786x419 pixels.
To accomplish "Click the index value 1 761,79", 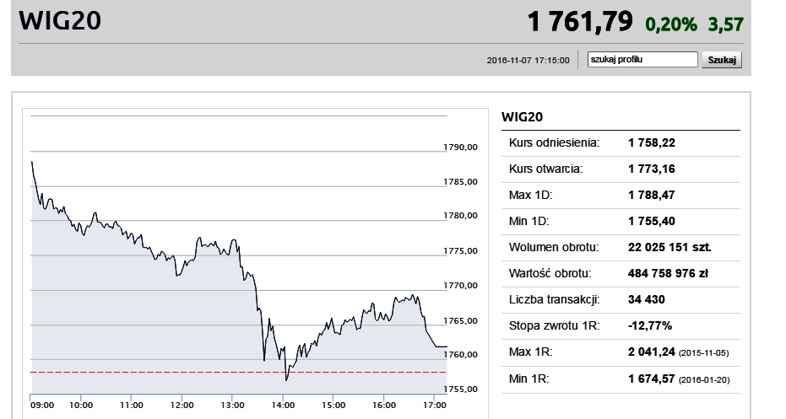I will coord(580,22).
